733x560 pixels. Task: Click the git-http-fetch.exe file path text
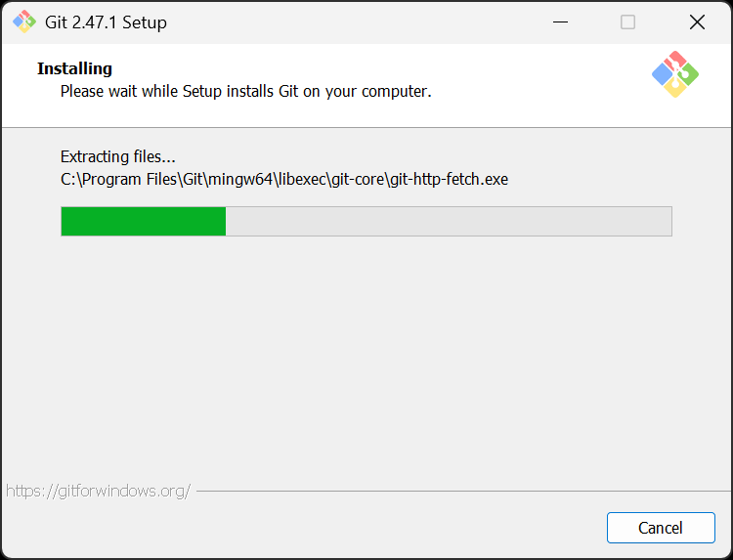click(x=284, y=179)
